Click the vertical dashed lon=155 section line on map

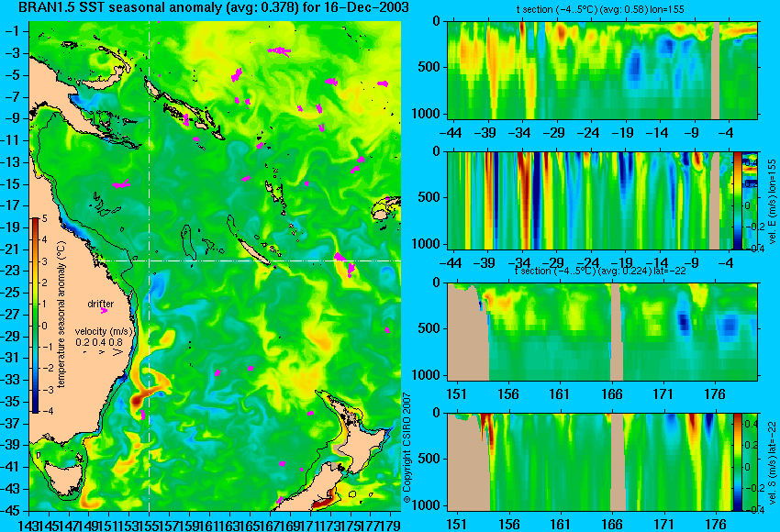[150, 266]
